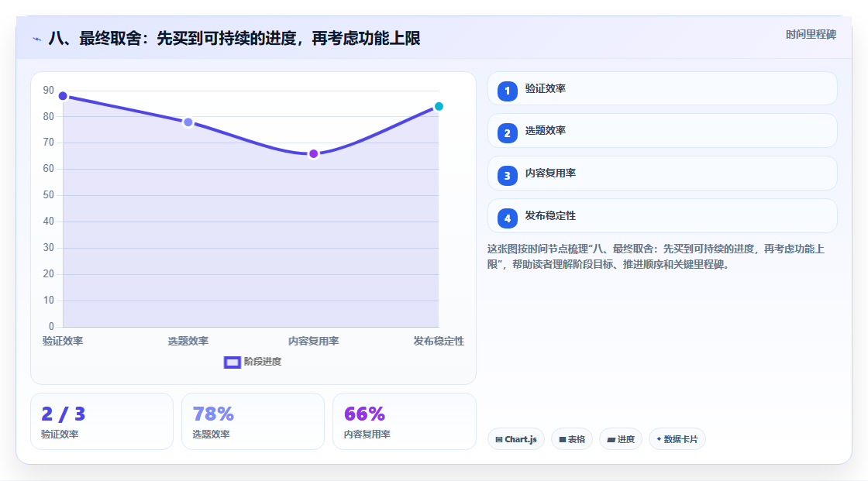Click the x-axis label 内容复用率
The width and height of the screenshot is (868, 481).
[x=313, y=341]
